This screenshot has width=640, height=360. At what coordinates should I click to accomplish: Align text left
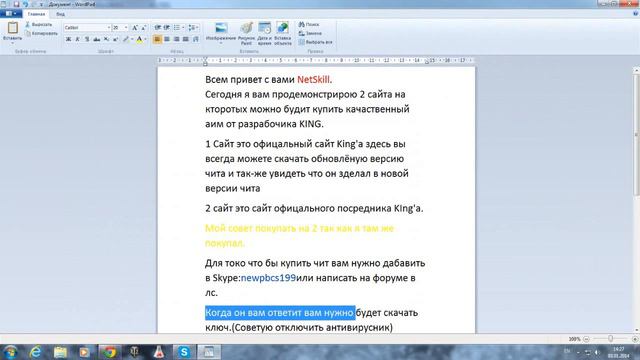[x=157, y=39]
